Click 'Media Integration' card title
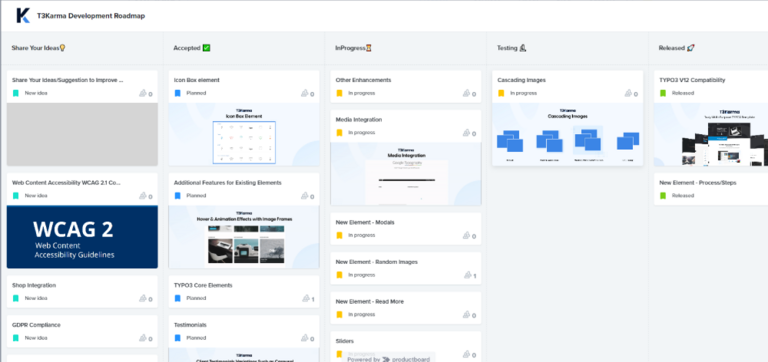 tap(359, 120)
